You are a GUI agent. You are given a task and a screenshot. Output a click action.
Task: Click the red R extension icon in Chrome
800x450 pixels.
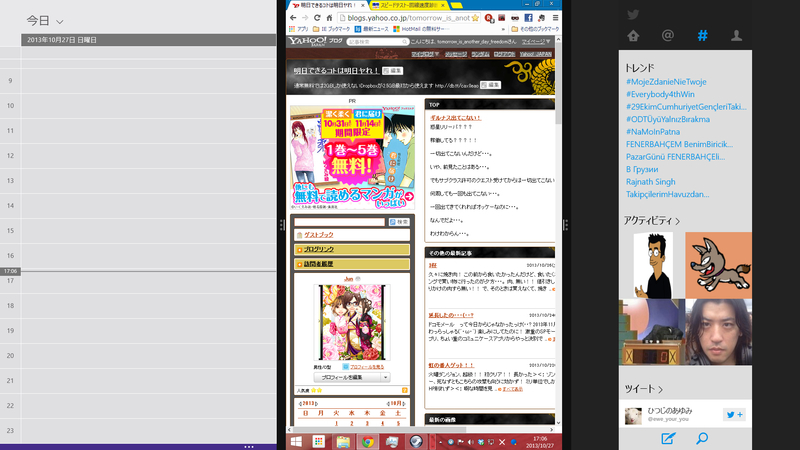click(489, 18)
